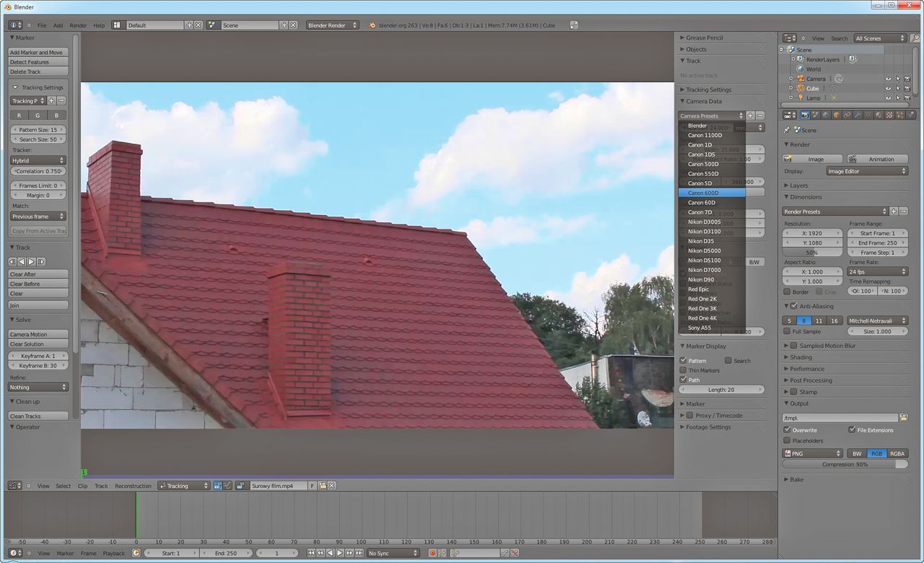Click the Add Marker and Move button
Viewport: 924px width, 563px height.
pos(39,52)
